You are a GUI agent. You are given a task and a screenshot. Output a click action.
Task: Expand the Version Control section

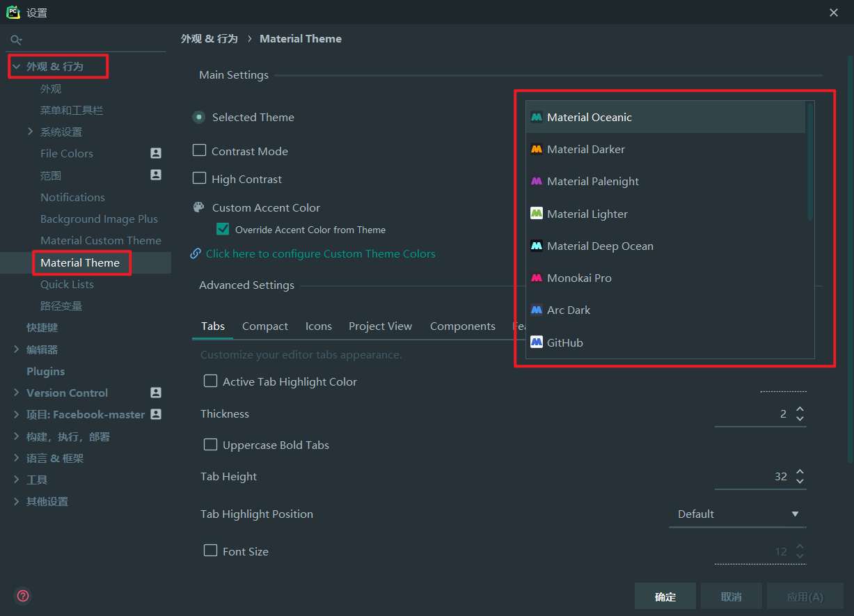(x=16, y=393)
